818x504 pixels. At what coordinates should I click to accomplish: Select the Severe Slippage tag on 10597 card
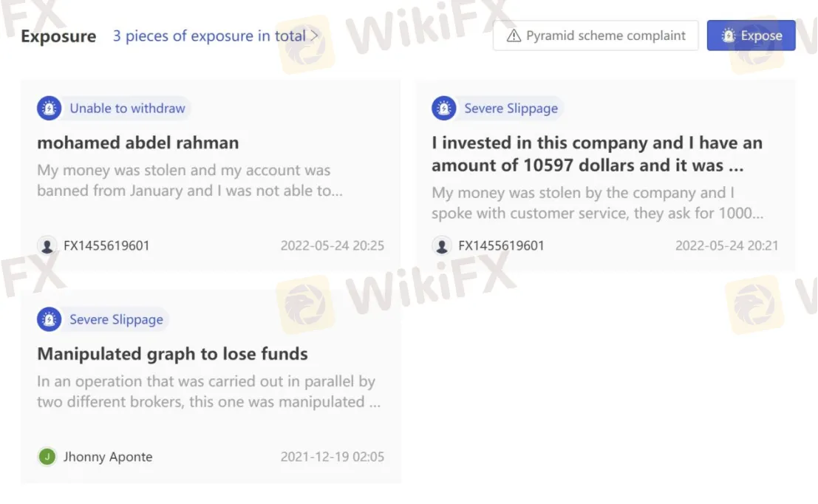pyautogui.click(x=511, y=109)
